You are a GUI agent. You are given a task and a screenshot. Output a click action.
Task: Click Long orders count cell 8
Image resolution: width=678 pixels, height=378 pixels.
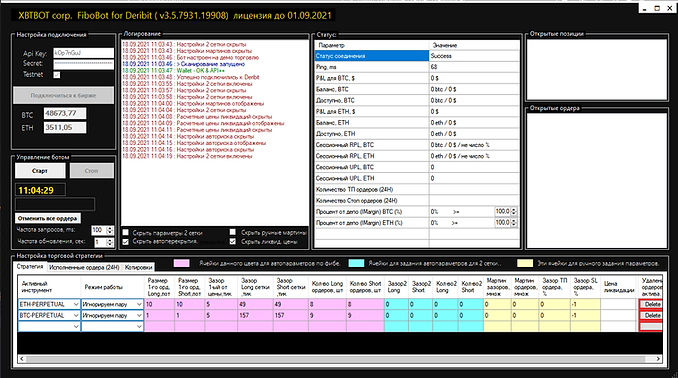pyautogui.click(x=327, y=304)
